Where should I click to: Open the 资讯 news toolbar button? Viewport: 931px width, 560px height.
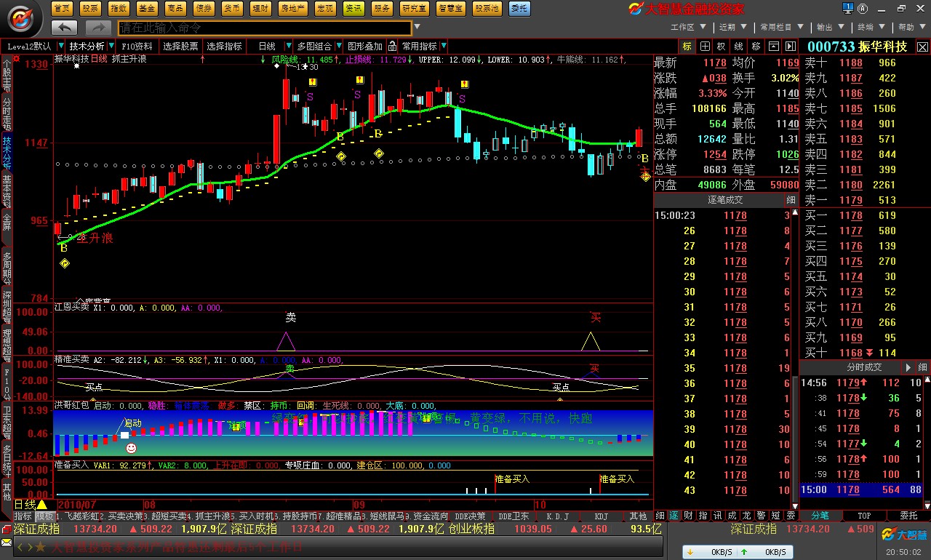pos(353,8)
